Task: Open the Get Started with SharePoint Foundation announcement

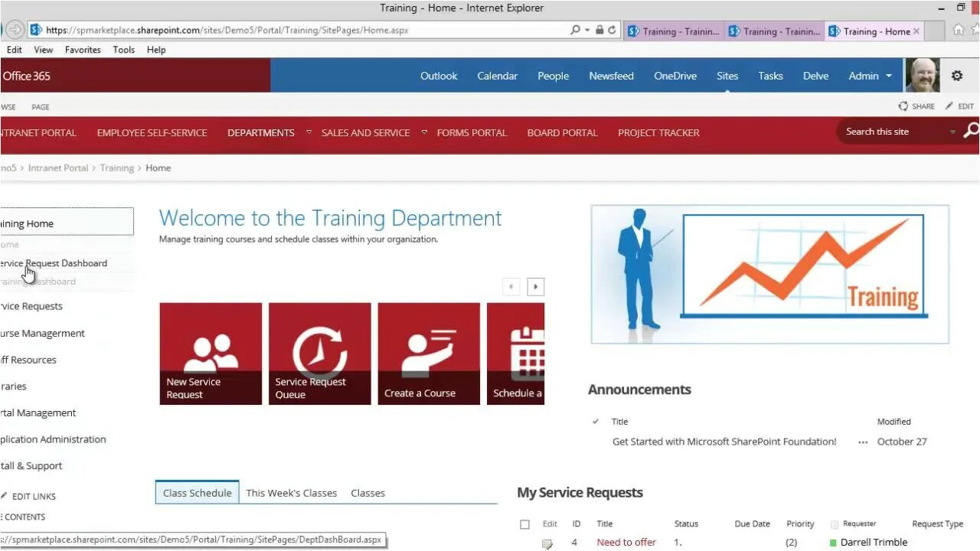Action: click(724, 442)
